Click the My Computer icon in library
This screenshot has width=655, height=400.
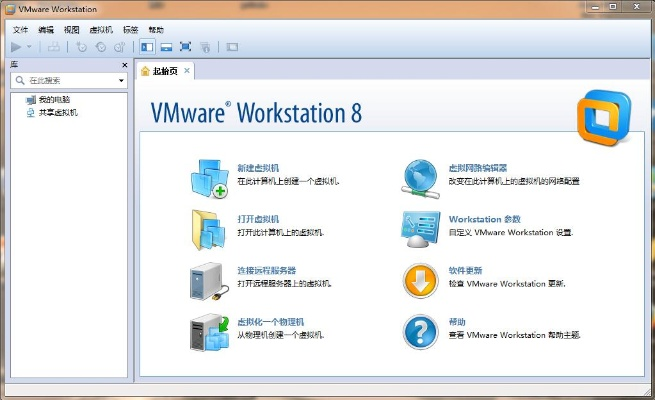(x=30, y=99)
